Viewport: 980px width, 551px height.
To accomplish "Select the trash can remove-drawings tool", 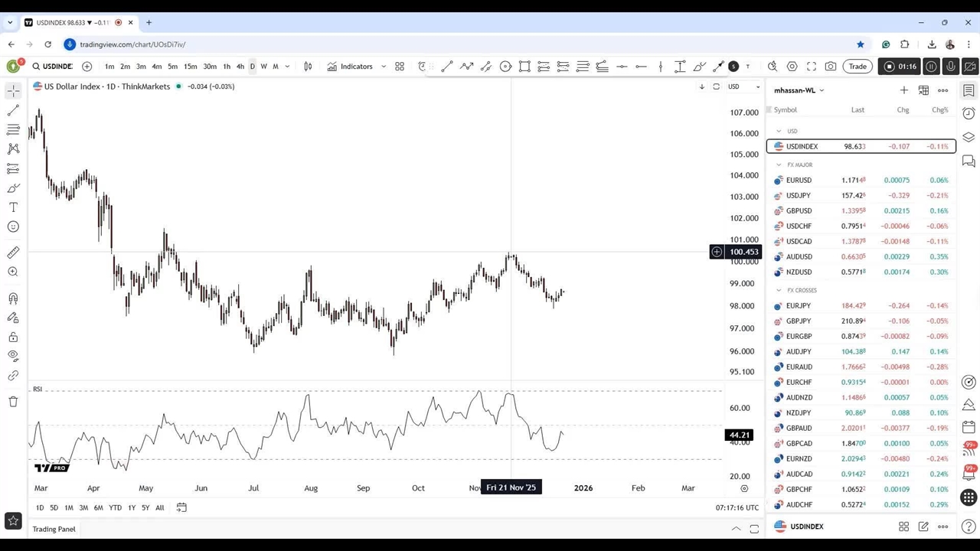I will point(13,402).
